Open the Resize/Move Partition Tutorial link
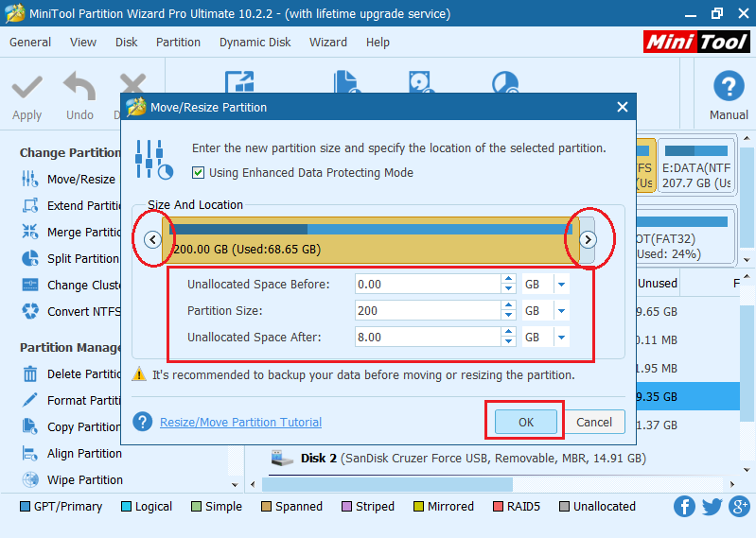The width and height of the screenshot is (756, 538). pyautogui.click(x=240, y=422)
